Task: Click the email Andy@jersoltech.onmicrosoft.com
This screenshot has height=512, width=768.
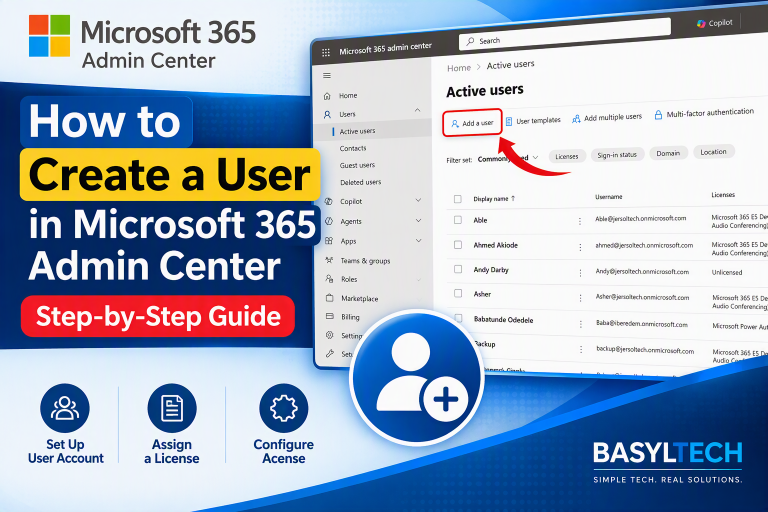Action: click(x=642, y=271)
